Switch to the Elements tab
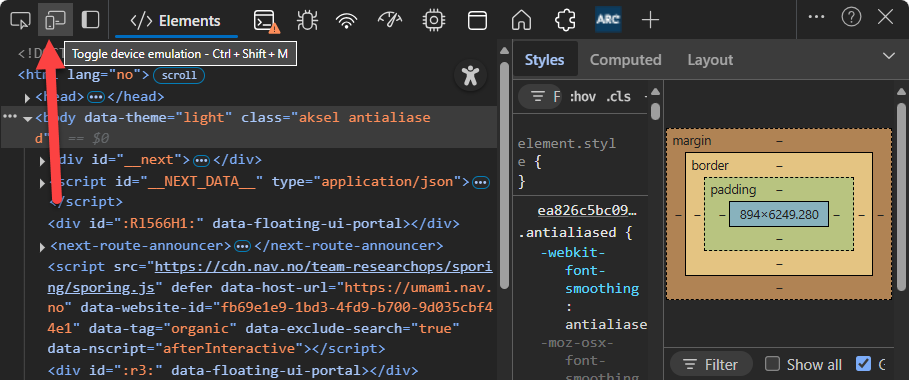The width and height of the screenshot is (909, 380). (176, 21)
